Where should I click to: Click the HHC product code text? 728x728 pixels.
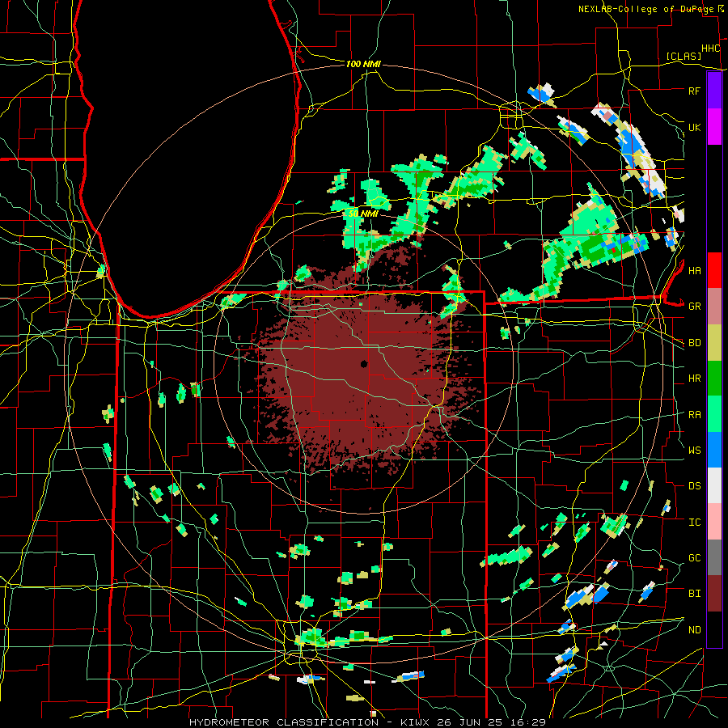[x=710, y=49]
